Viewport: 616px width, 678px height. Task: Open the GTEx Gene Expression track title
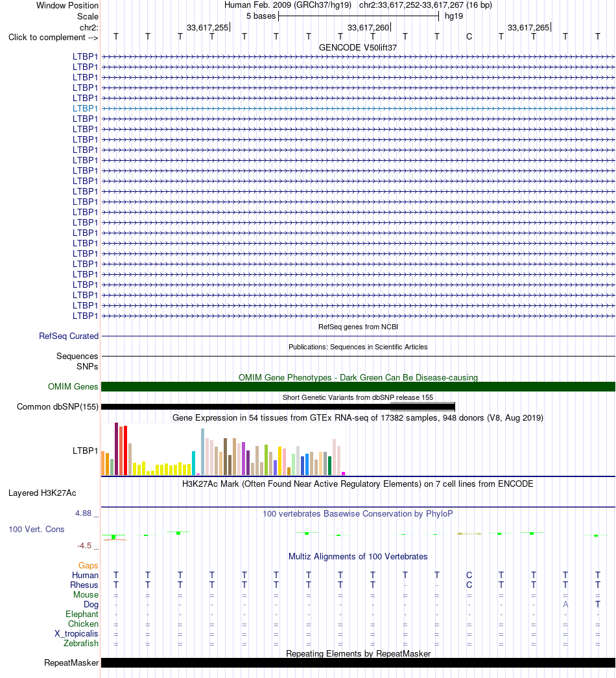pyautogui.click(x=358, y=417)
